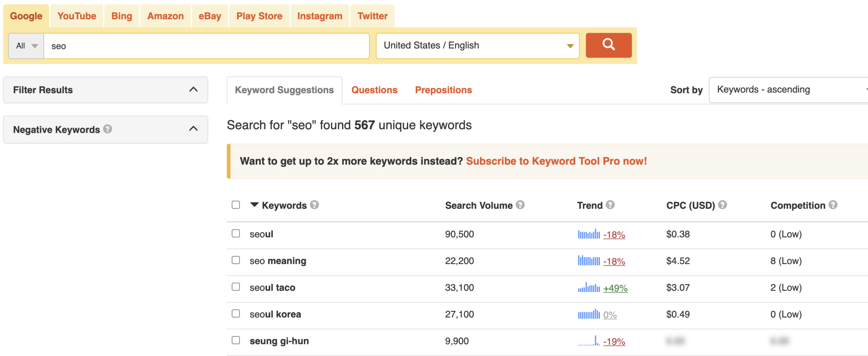Click Subscribe to Keyword Tool Pro link
The height and width of the screenshot is (356, 868).
[x=556, y=161]
